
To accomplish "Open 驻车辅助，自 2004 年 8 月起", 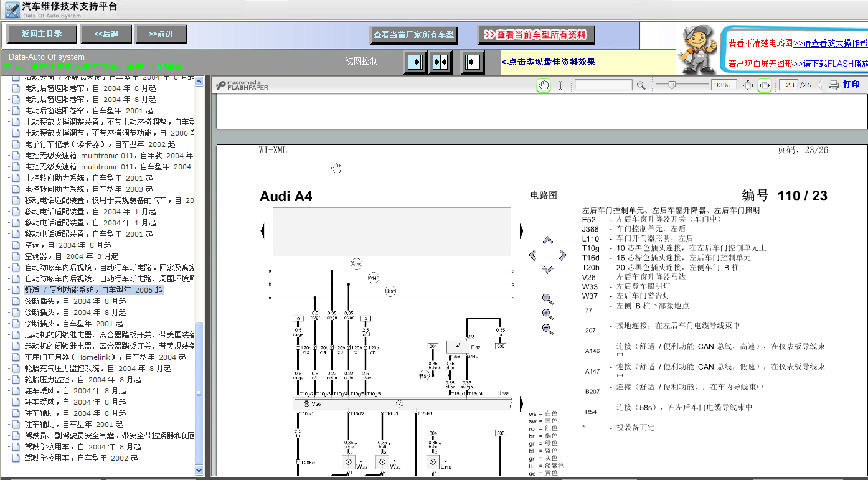I will click(75, 413).
